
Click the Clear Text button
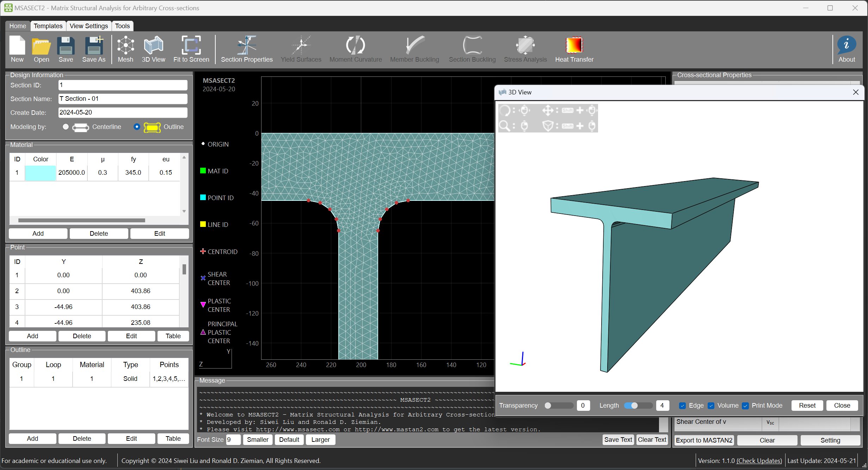652,440
